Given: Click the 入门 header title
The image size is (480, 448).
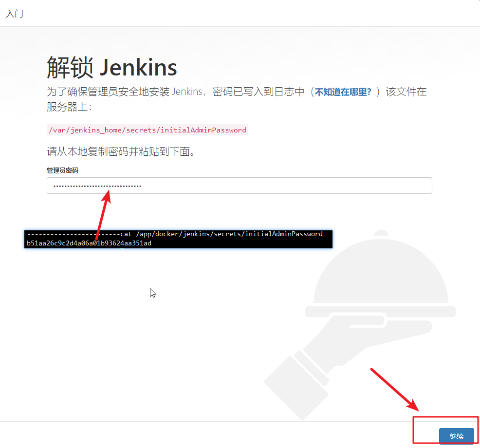Looking at the screenshot, I should (x=15, y=14).
